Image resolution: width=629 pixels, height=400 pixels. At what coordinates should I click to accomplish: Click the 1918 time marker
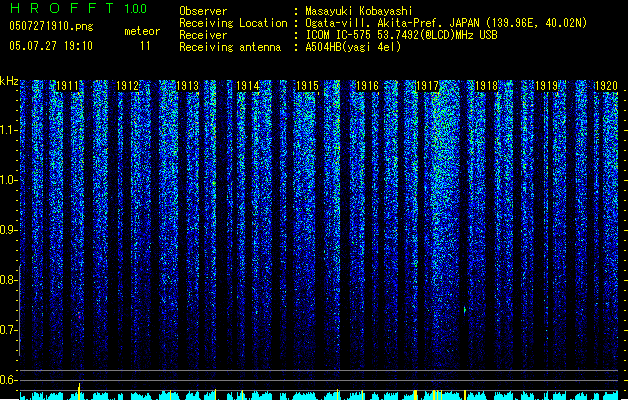[x=487, y=86]
